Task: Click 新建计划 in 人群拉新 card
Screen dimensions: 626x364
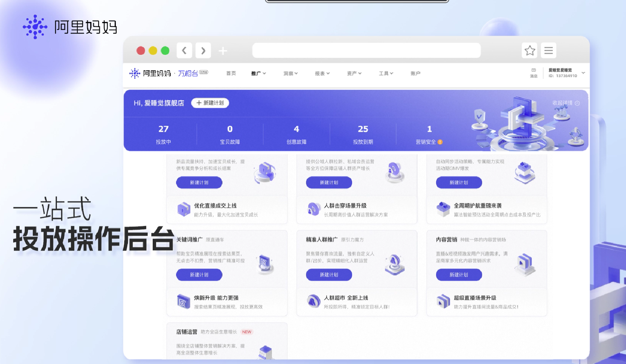Action: (329, 183)
